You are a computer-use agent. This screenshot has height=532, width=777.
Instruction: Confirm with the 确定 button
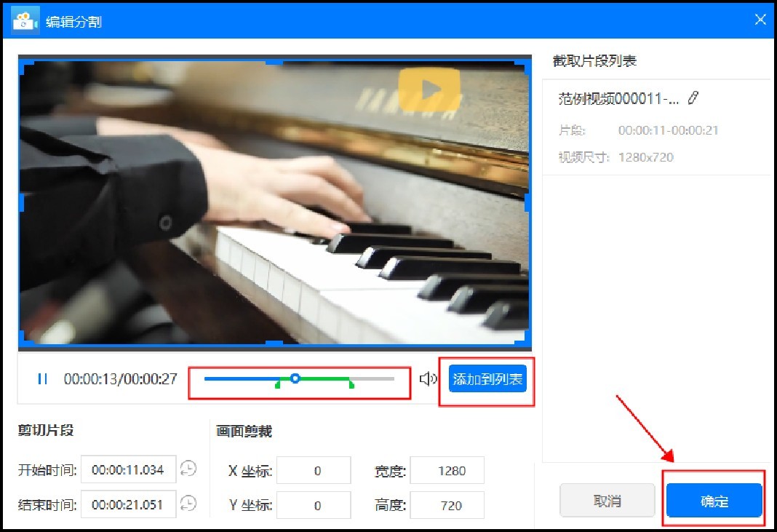714,501
